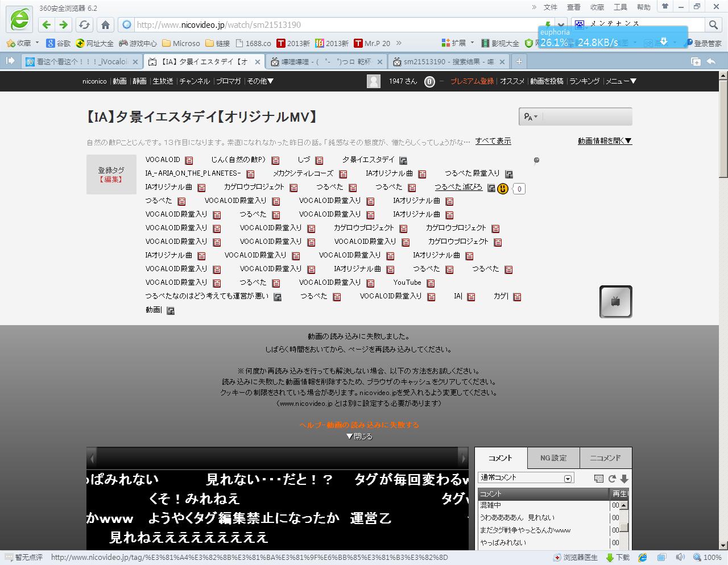Open the ランキング link in header
728x565 pixels.
584,81
